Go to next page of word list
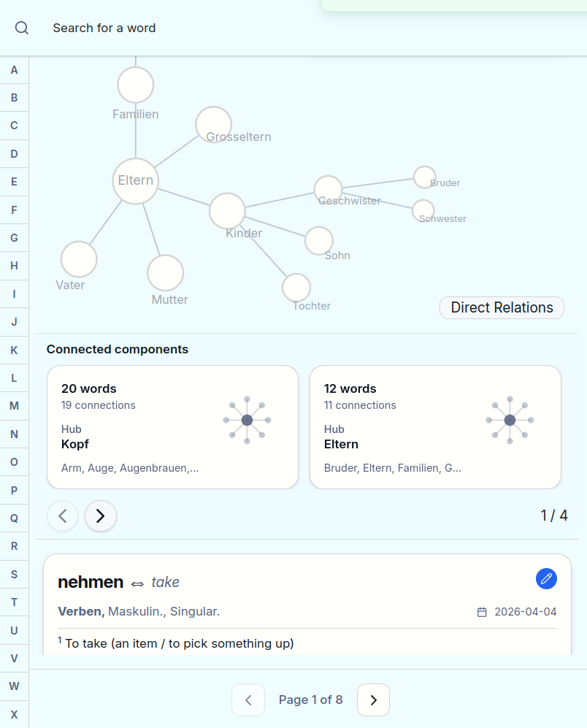The width and height of the screenshot is (587, 728). click(x=373, y=700)
